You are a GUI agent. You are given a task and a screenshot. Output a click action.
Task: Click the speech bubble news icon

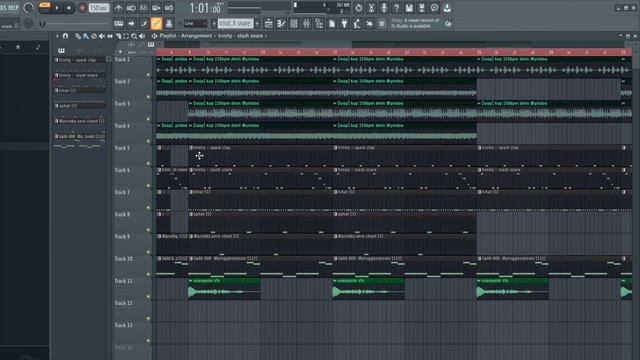click(434, 8)
